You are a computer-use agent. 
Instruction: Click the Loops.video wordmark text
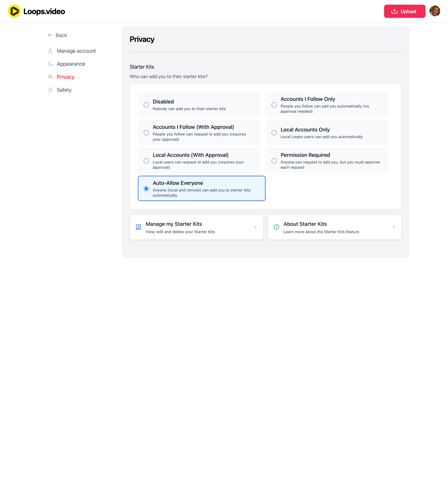pyautogui.click(x=44, y=12)
